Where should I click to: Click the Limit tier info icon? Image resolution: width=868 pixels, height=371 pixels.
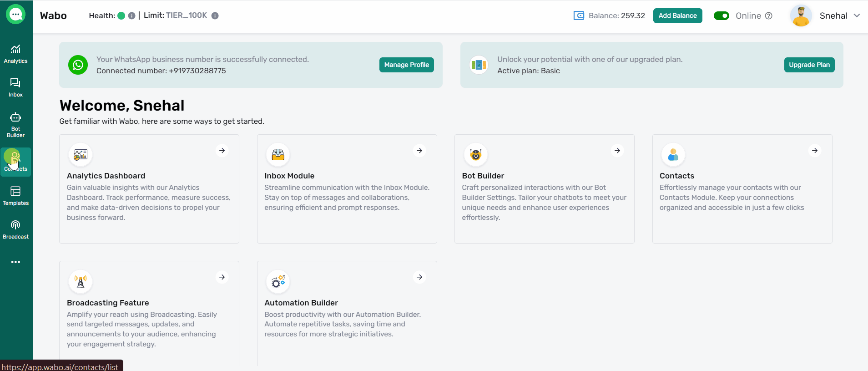[x=215, y=15]
